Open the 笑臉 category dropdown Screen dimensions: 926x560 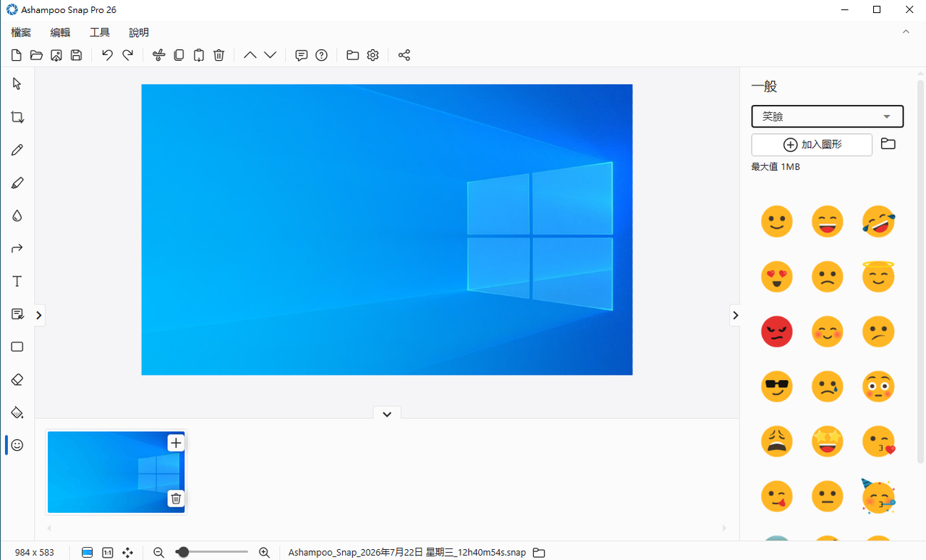coord(828,116)
